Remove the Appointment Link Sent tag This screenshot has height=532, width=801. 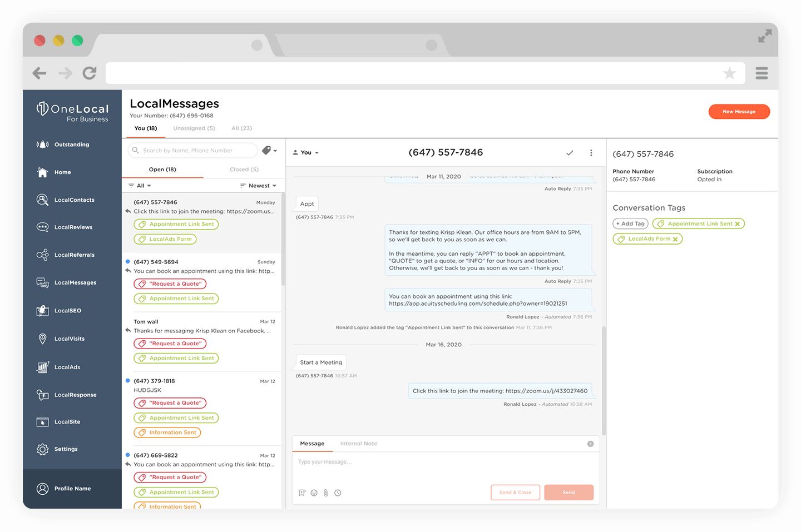(x=736, y=223)
